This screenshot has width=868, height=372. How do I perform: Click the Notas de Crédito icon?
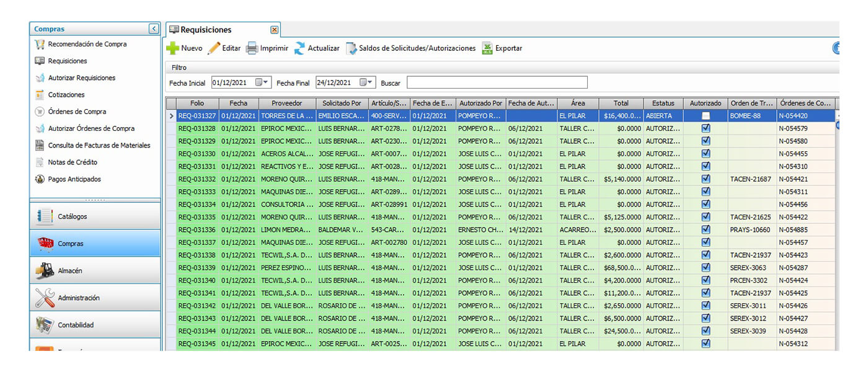click(40, 162)
